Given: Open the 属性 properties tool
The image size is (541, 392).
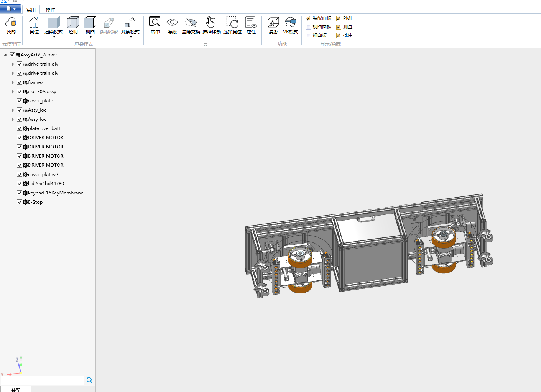Looking at the screenshot, I should point(251,25).
